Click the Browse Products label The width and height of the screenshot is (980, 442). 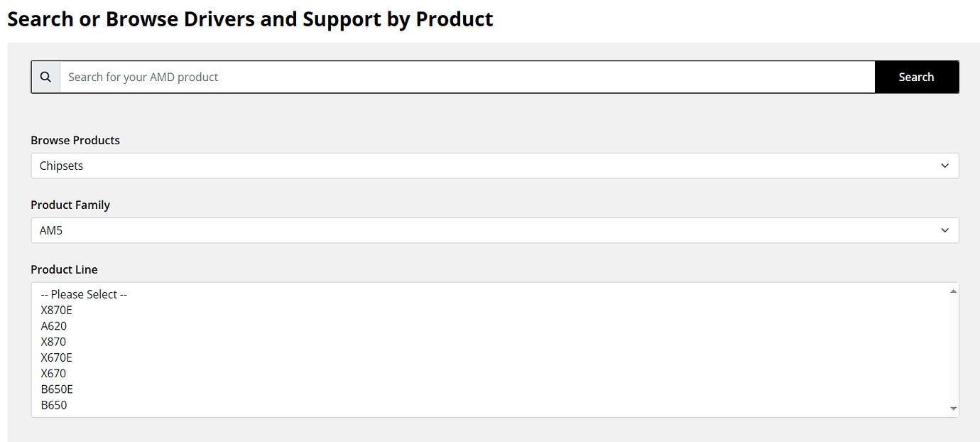(75, 140)
